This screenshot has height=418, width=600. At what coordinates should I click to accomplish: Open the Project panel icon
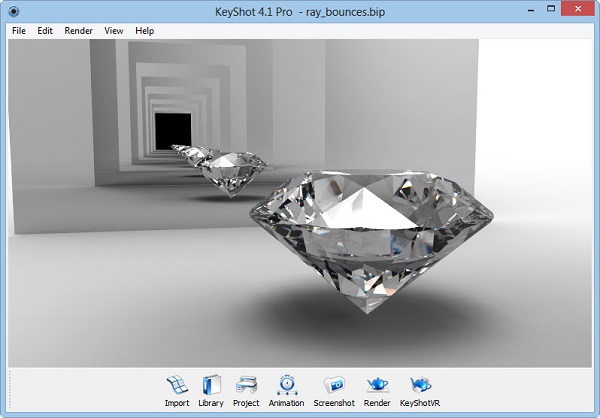(246, 385)
